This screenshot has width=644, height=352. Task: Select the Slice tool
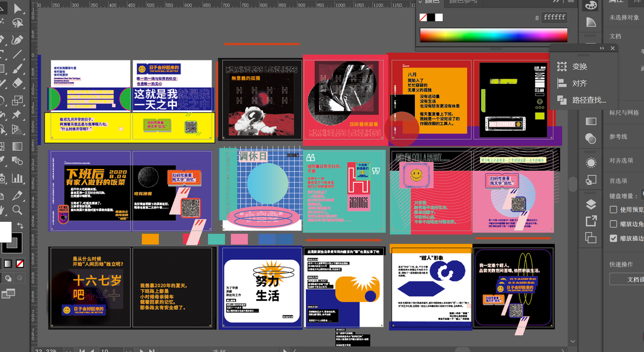18,195
